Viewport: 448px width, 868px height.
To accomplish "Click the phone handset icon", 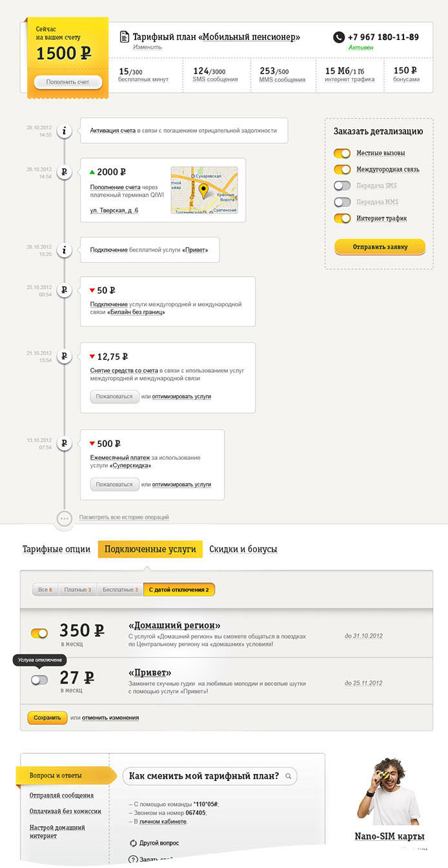I will [339, 37].
